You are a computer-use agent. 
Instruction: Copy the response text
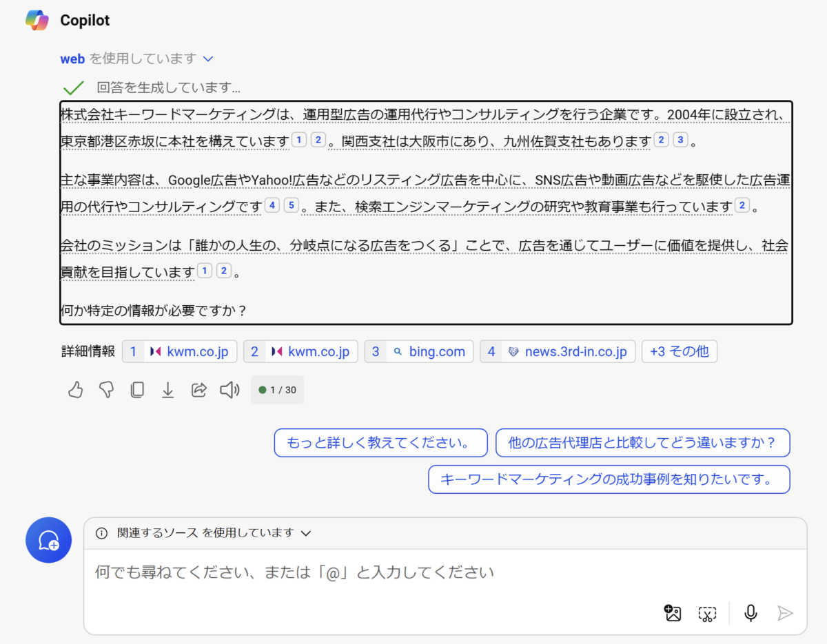[137, 391]
